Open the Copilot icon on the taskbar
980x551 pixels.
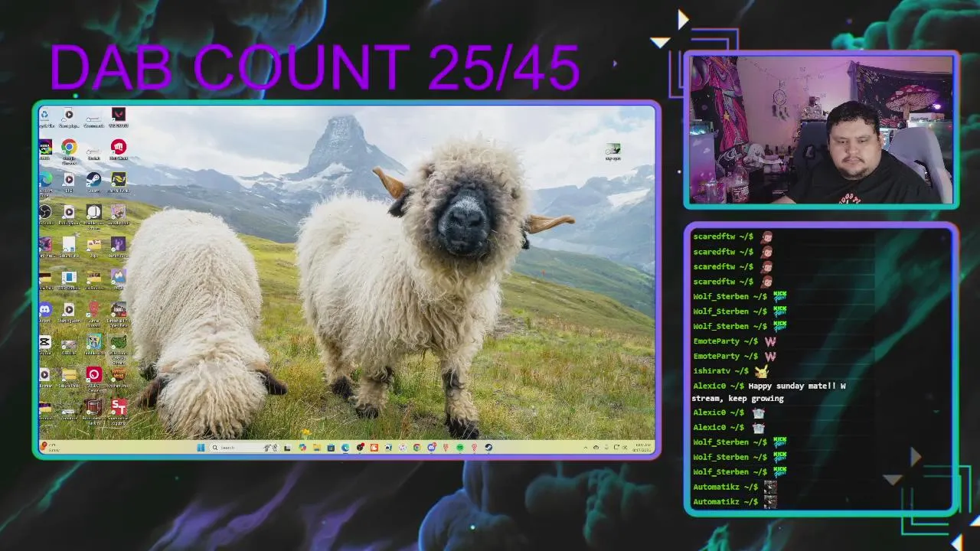[302, 448]
